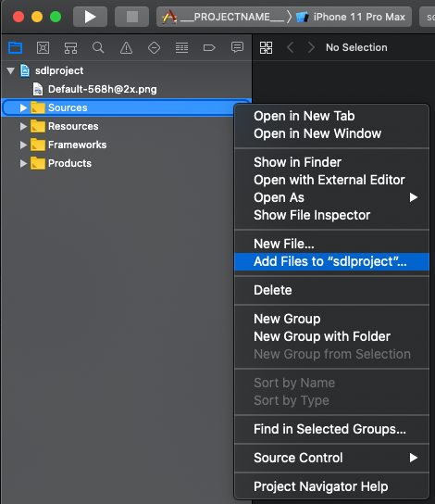Go back with editor left chevron
Viewport: 435px width, 504px height.
(x=291, y=47)
